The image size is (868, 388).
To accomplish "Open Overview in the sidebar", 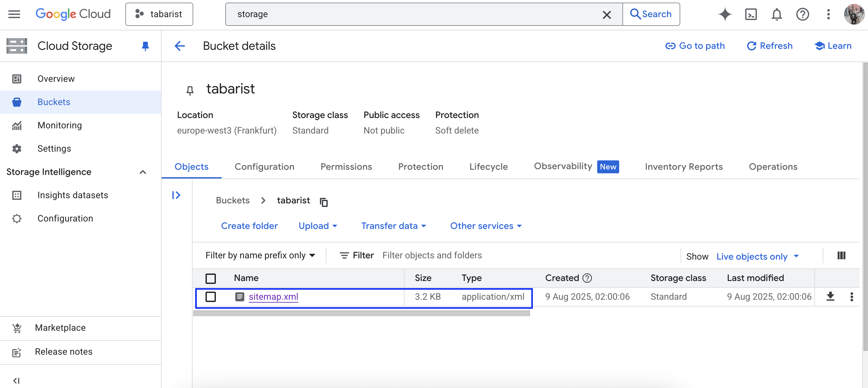I will pos(80,79).
